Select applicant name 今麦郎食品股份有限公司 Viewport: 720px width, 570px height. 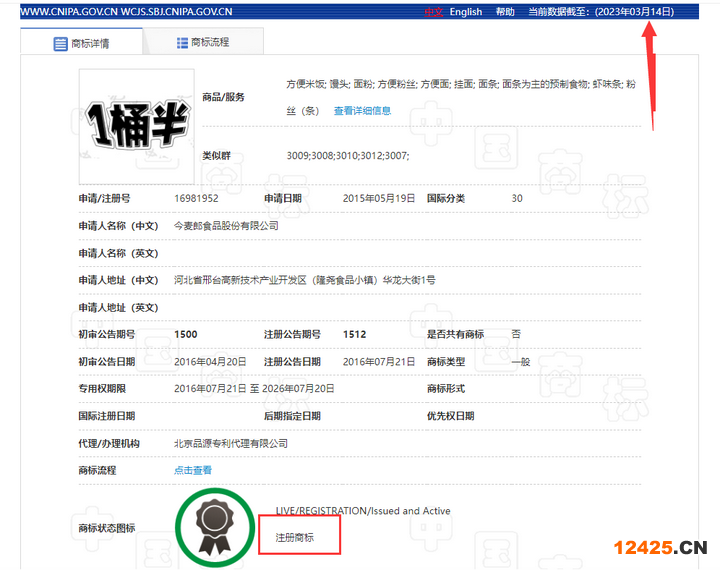coord(226,226)
